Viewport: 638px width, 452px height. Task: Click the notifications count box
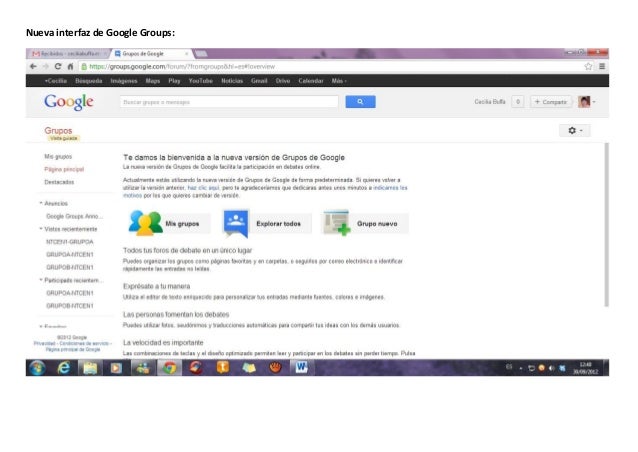coord(518,102)
